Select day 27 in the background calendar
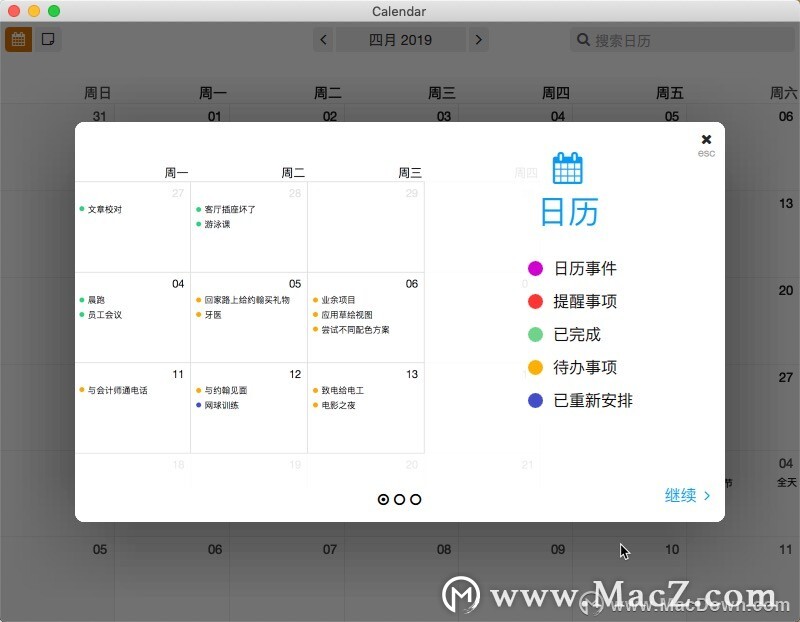 point(786,377)
